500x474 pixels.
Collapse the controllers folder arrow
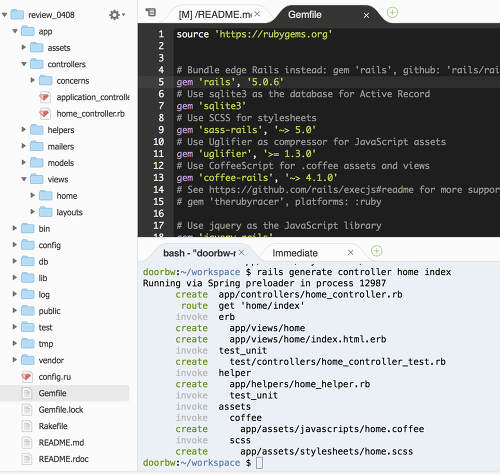[24, 64]
